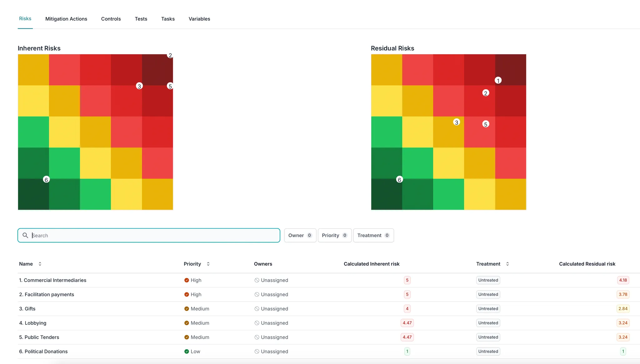Open the Owner filter

point(300,235)
